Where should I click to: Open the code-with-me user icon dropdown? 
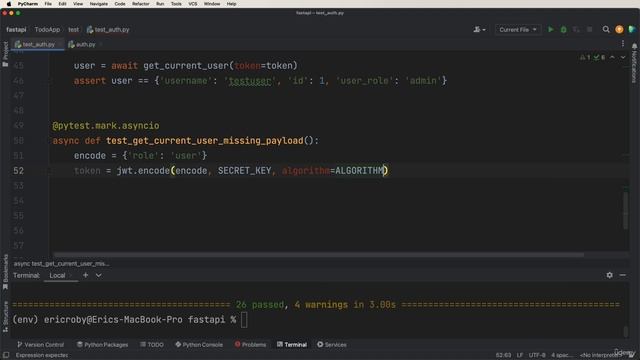pos(479,29)
